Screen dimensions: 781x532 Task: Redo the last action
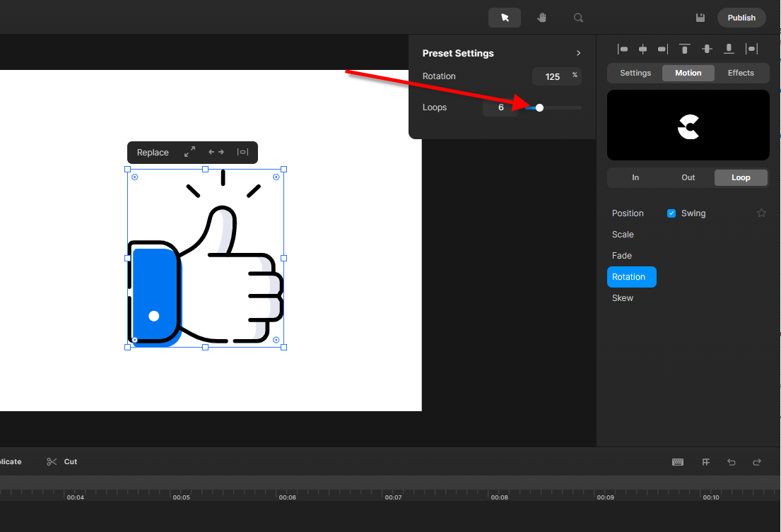click(x=756, y=462)
